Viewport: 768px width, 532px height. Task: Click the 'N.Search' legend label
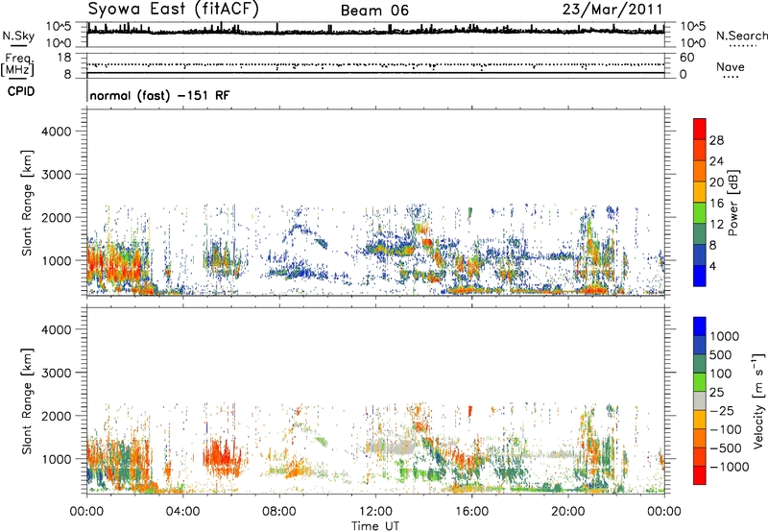coord(742,36)
